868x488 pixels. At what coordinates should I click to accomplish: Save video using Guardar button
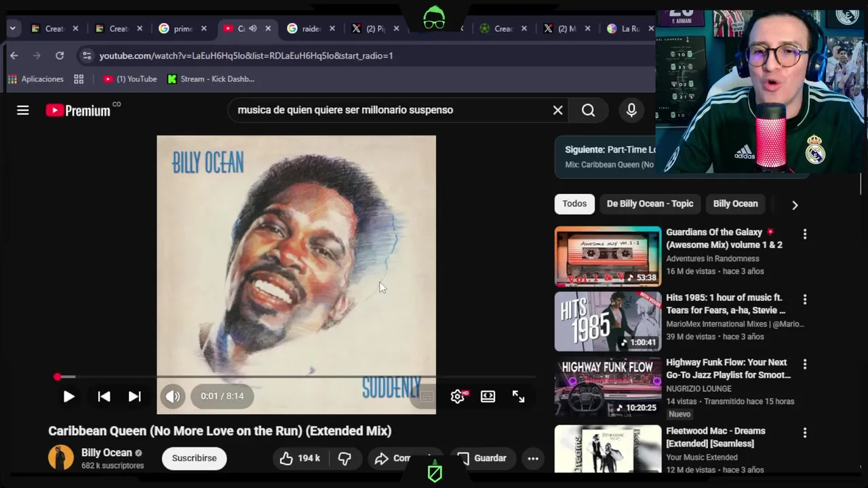click(x=483, y=459)
